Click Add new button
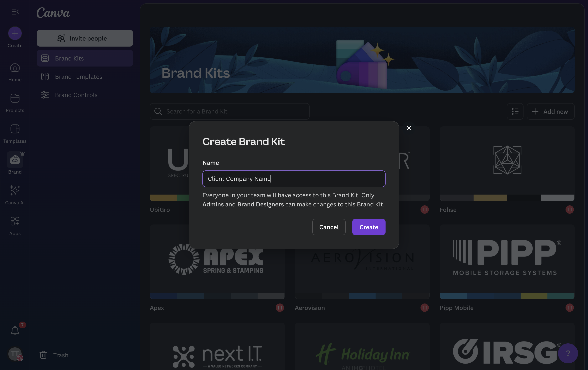 point(551,111)
